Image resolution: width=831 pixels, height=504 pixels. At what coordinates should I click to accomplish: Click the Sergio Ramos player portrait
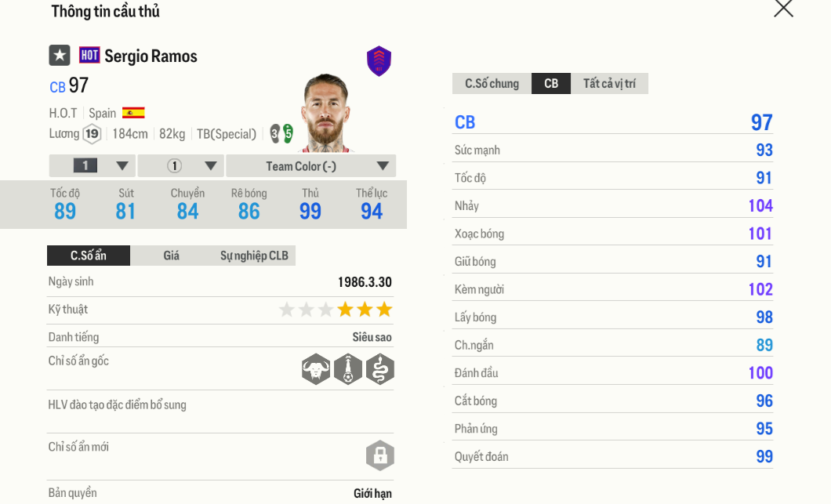click(325, 112)
